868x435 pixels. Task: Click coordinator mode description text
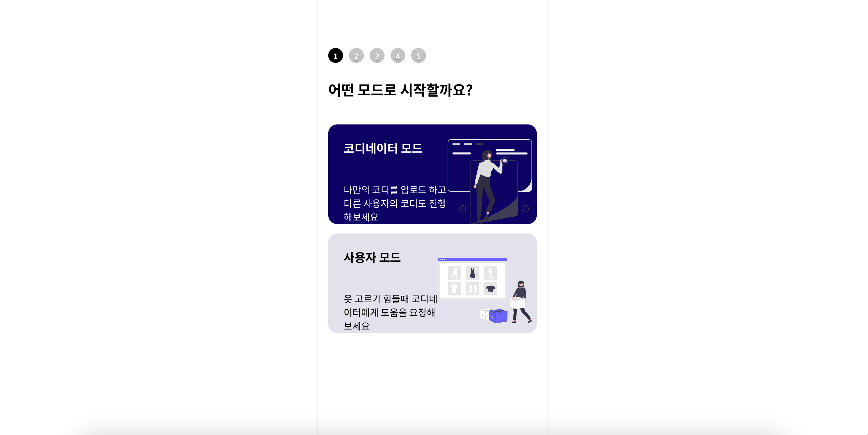click(x=395, y=204)
